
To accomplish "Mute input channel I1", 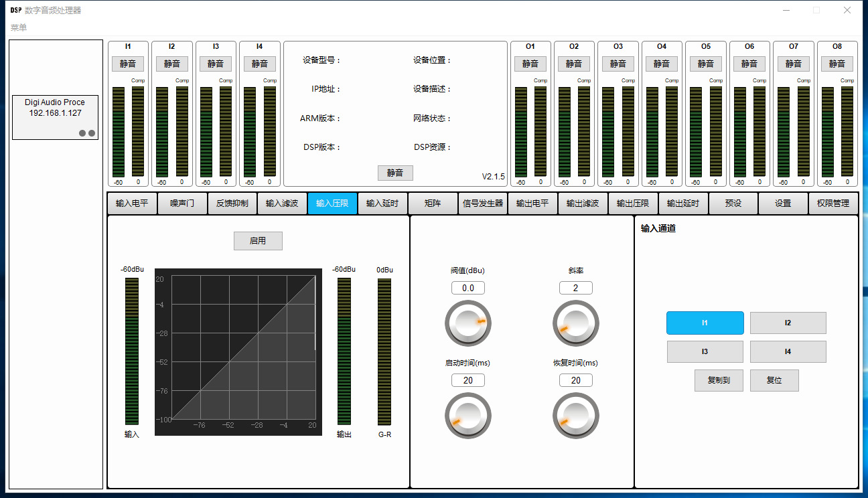I will coord(128,64).
